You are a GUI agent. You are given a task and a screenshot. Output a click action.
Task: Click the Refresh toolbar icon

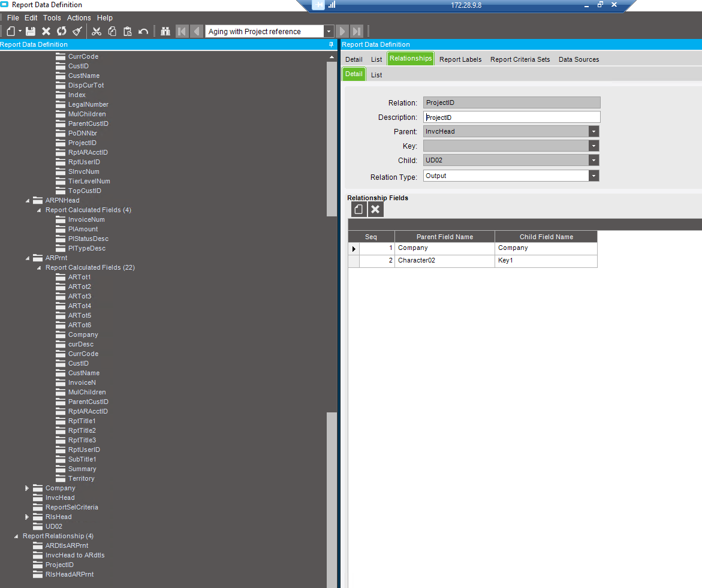coord(61,31)
